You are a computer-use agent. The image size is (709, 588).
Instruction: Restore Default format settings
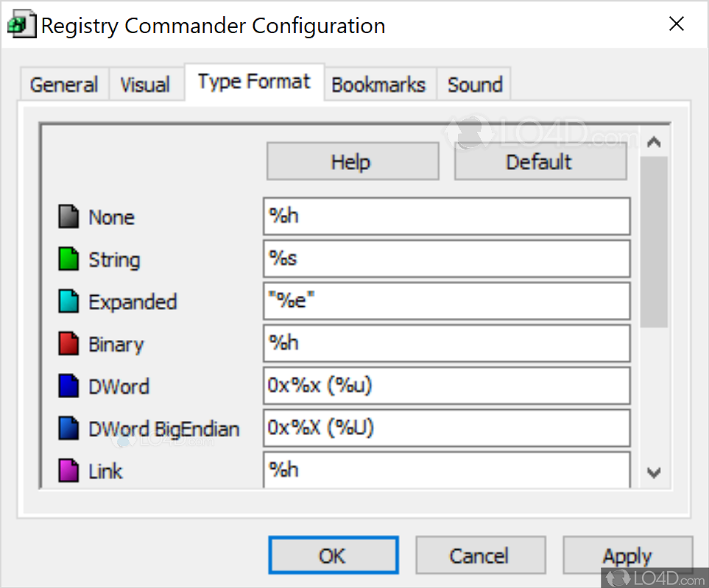click(540, 161)
